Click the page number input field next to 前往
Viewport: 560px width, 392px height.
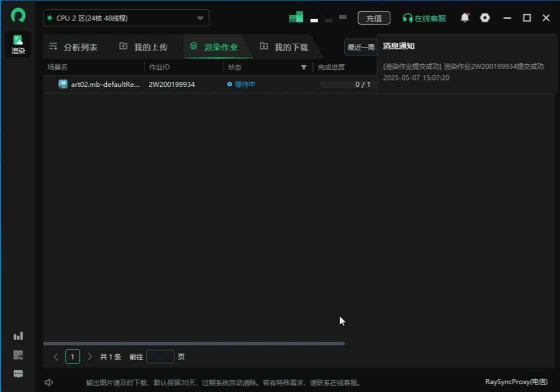[160, 357]
